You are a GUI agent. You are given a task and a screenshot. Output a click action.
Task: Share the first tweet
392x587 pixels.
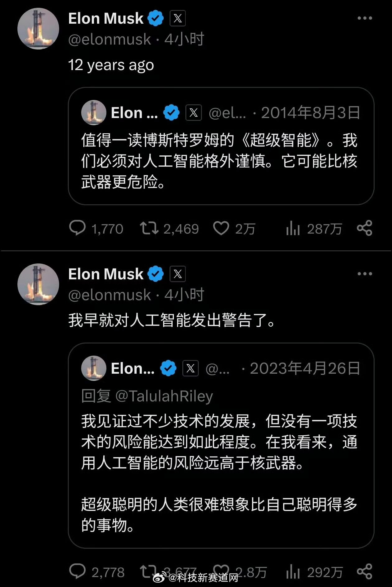364,228
